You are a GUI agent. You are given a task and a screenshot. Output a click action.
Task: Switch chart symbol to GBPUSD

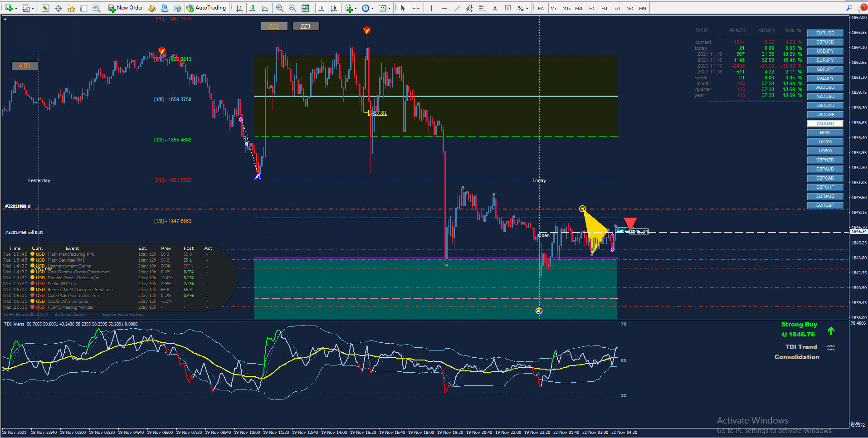(825, 42)
